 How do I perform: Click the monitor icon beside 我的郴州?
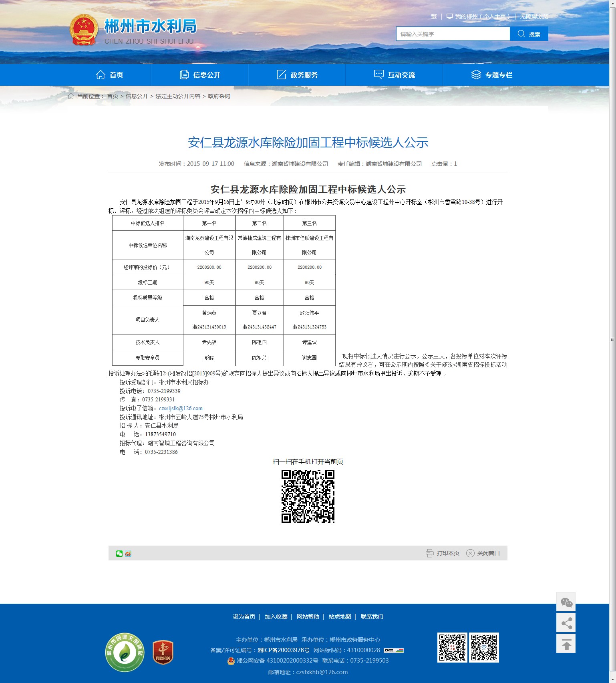(449, 16)
